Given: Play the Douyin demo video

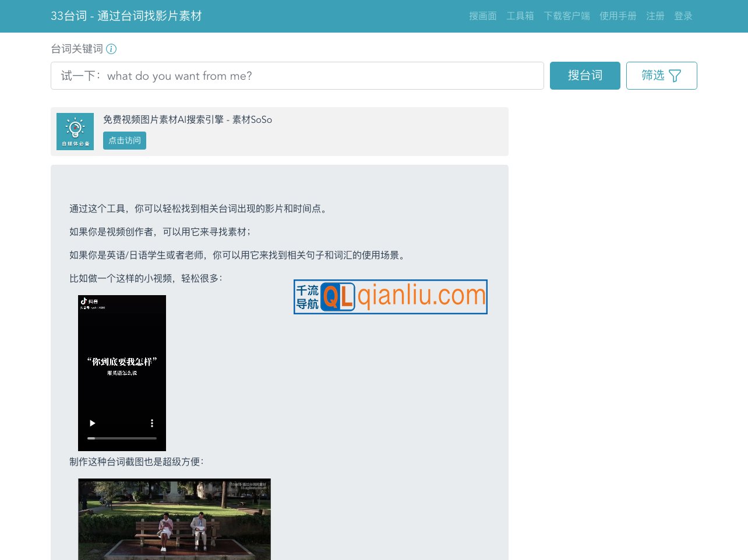Looking at the screenshot, I should pyautogui.click(x=92, y=423).
